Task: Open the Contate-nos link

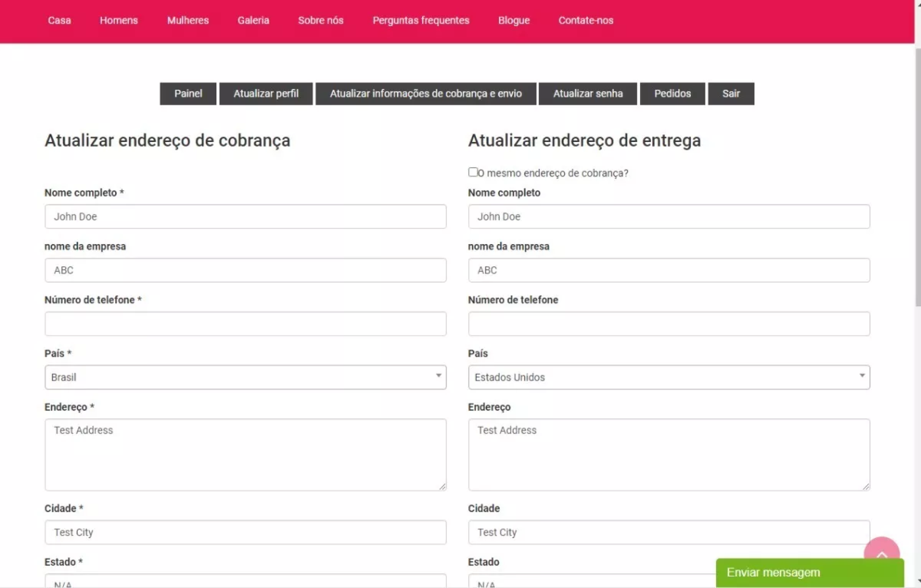Action: pyautogui.click(x=585, y=21)
